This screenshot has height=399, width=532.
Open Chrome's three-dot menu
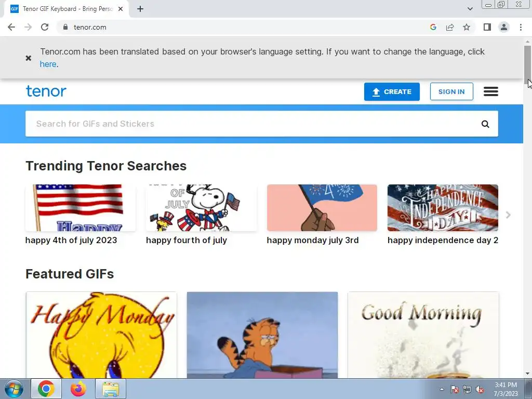click(521, 27)
